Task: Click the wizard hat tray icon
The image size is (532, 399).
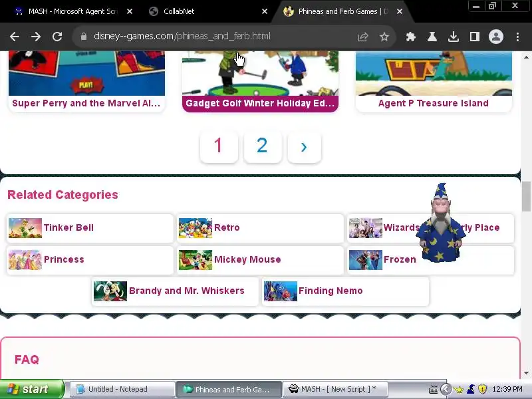Action: 471,389
